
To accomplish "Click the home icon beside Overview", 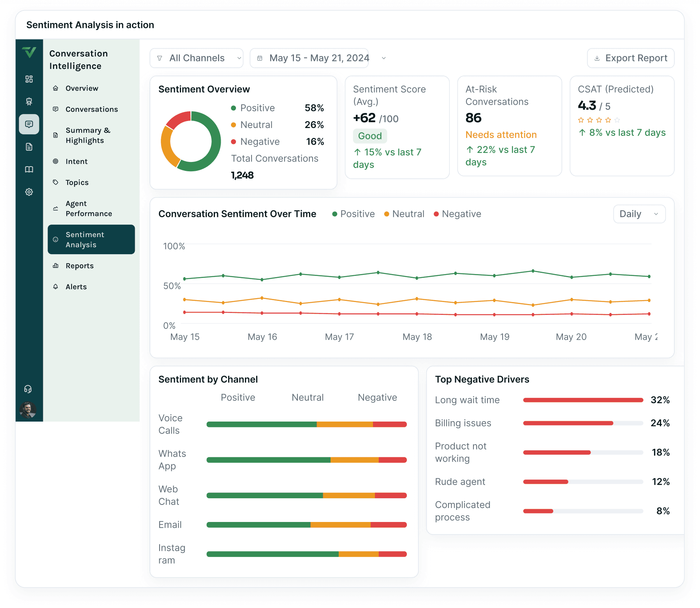I will pyautogui.click(x=56, y=88).
